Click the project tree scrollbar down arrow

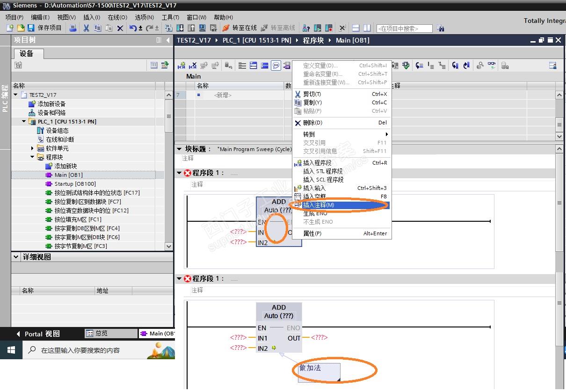(x=169, y=247)
